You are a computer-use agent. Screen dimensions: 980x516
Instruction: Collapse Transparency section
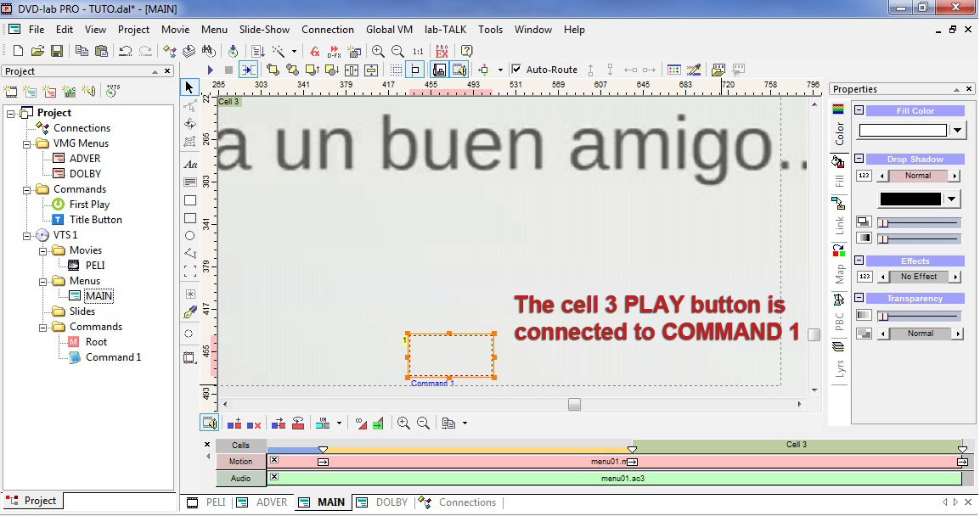(x=859, y=298)
